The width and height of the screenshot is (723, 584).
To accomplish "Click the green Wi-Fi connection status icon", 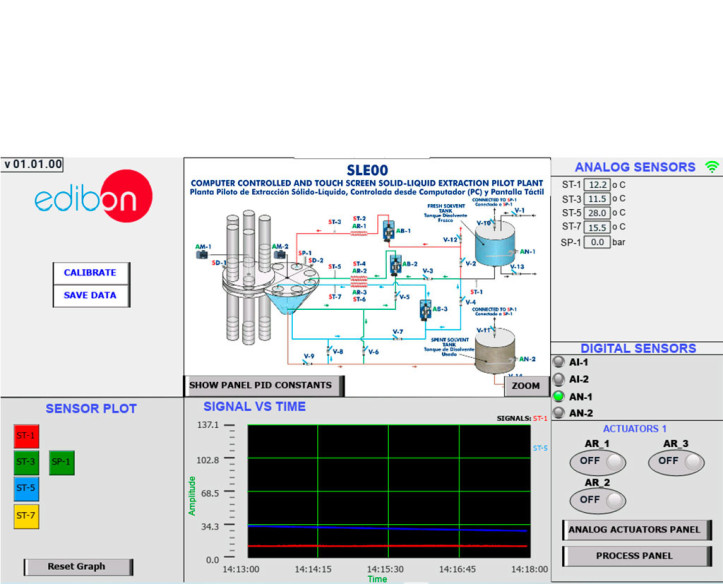I will click(712, 167).
